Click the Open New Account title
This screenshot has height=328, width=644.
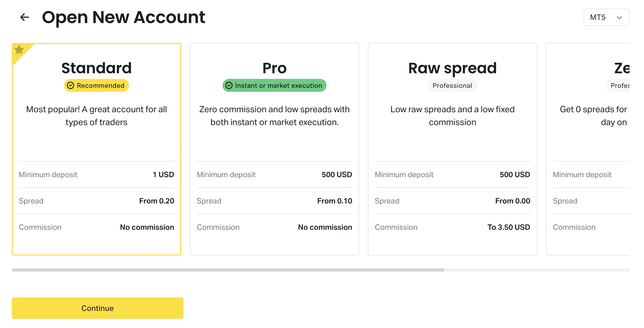(x=124, y=17)
